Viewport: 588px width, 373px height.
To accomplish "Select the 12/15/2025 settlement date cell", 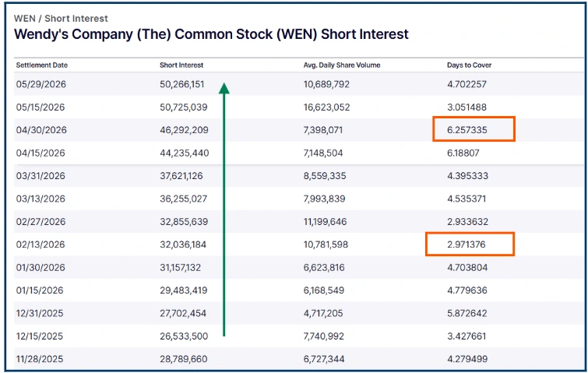I will 40,336.
